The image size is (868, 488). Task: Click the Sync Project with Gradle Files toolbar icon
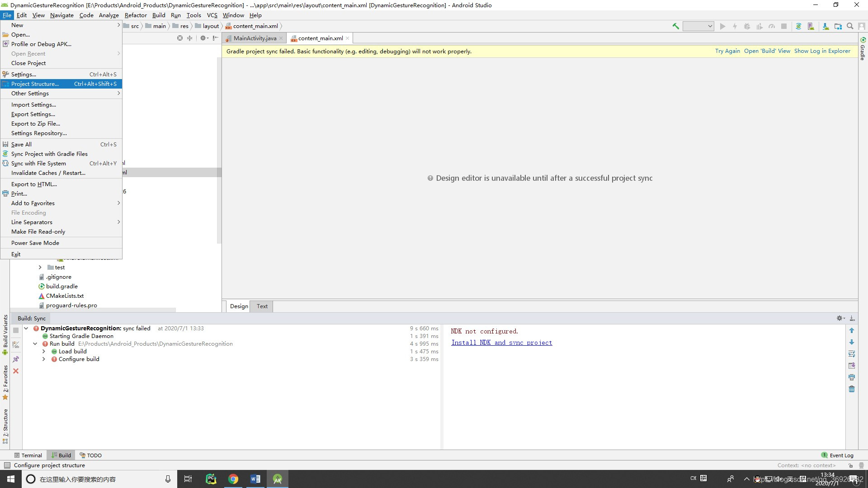[x=798, y=26]
